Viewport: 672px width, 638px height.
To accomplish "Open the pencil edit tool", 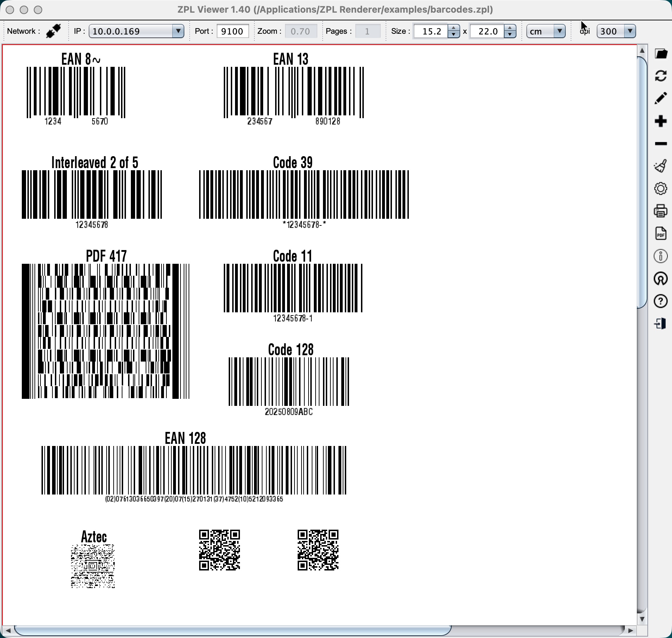I will point(661,98).
